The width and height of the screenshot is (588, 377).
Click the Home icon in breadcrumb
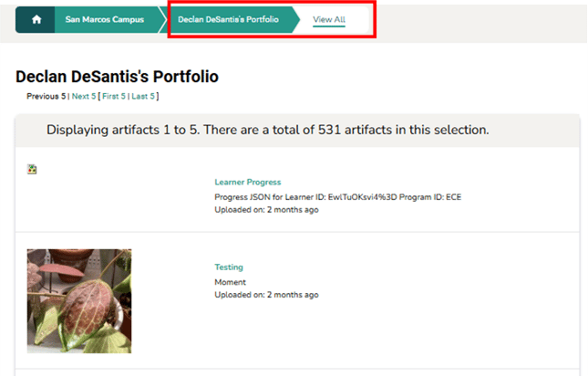click(x=36, y=19)
